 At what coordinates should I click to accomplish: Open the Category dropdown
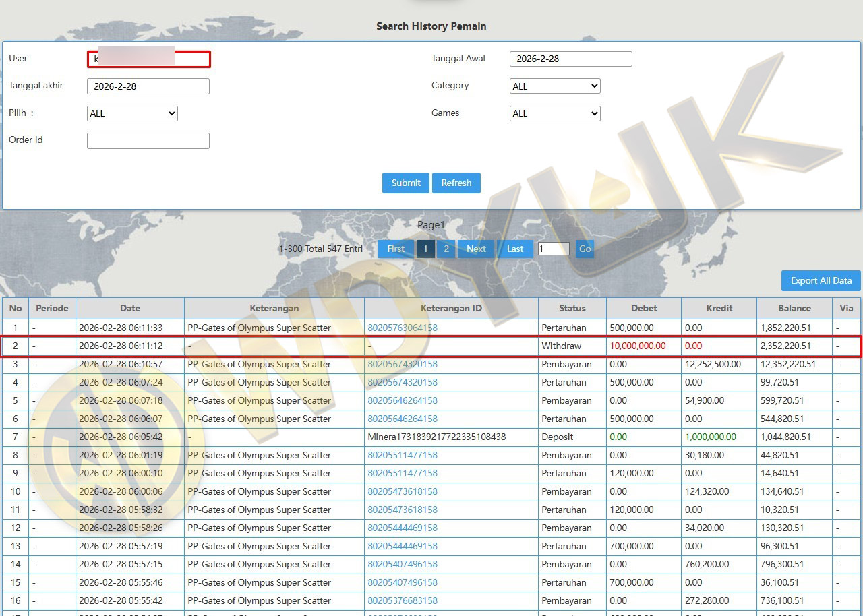tap(555, 86)
